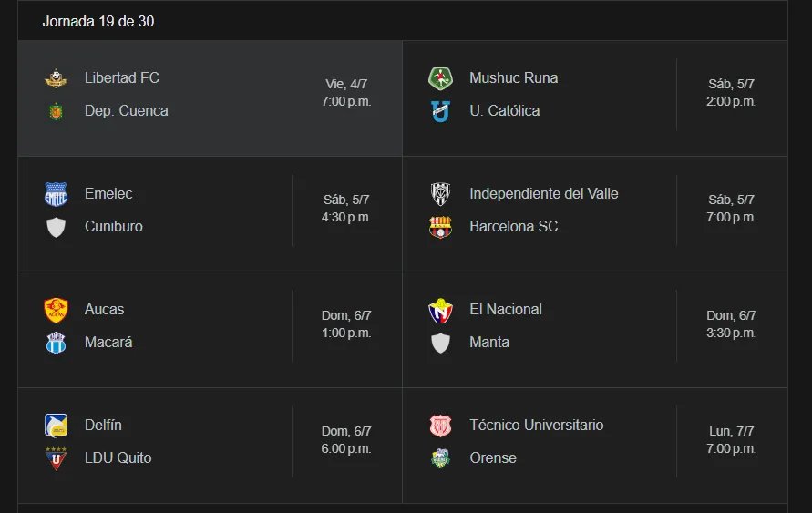Click the LDU Quito team crest
Screen dimensions: 812x513
tap(57, 458)
